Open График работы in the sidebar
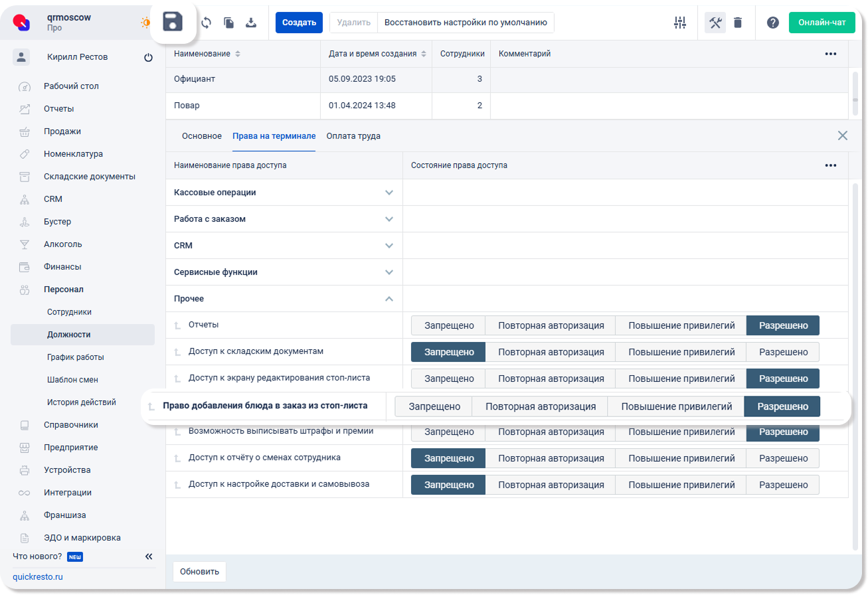The height and width of the screenshot is (595, 868). 76,357
